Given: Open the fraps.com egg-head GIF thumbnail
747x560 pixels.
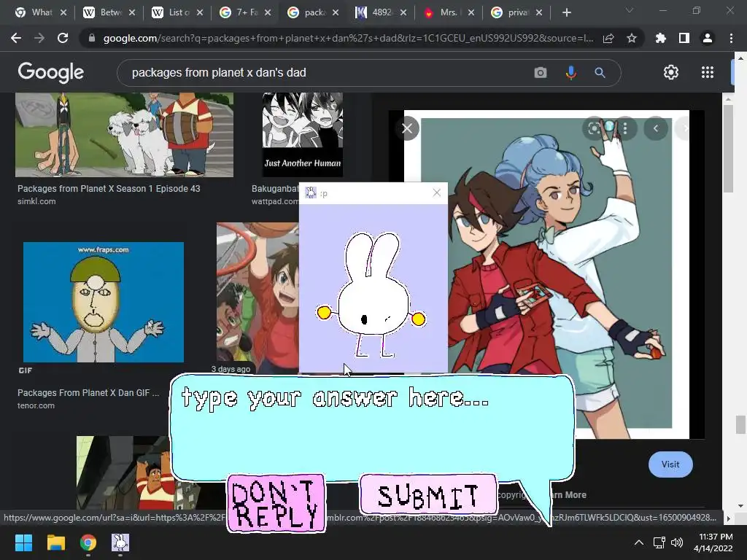Looking at the screenshot, I should tap(104, 302).
